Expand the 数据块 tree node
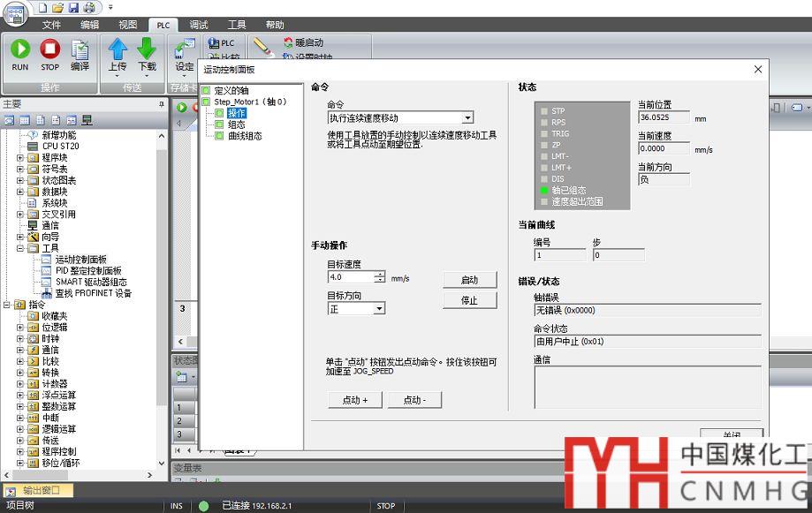 (x=19, y=192)
